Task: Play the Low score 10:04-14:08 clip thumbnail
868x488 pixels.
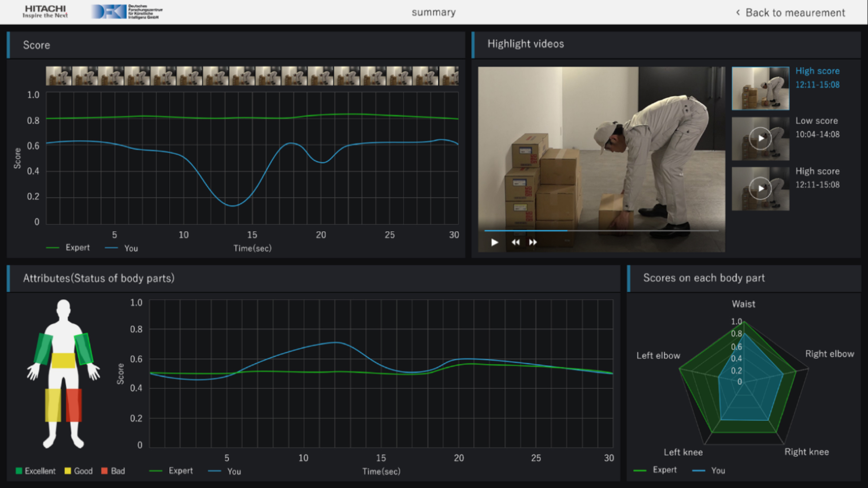Action: [x=760, y=138]
